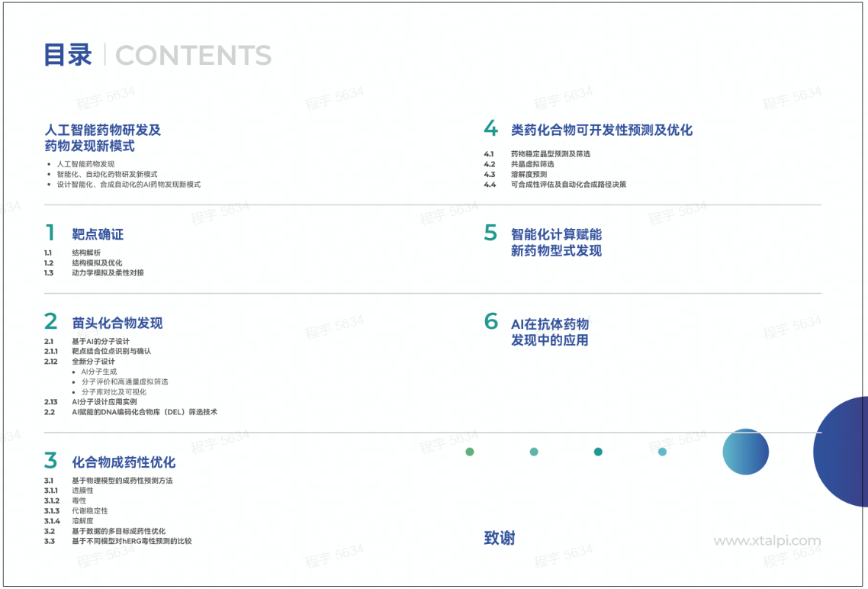
Task: Click entry 4.3 '溶解度预测'
Action: click(529, 174)
